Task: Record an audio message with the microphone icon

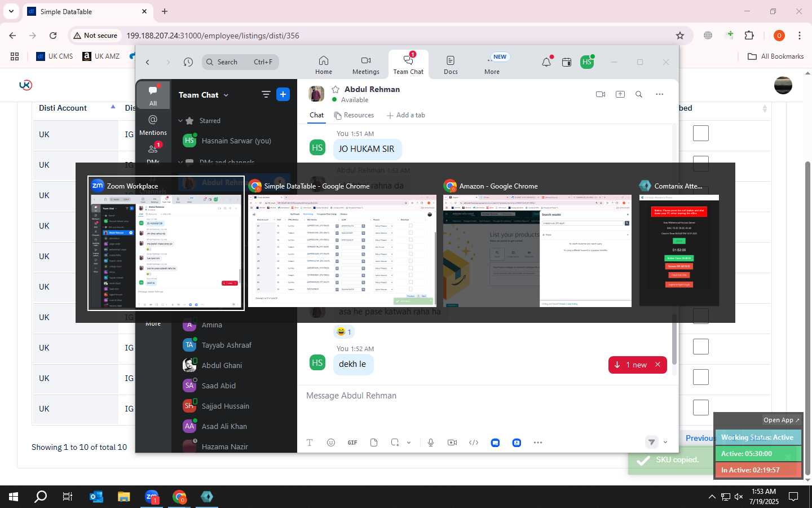Action: [x=431, y=443]
